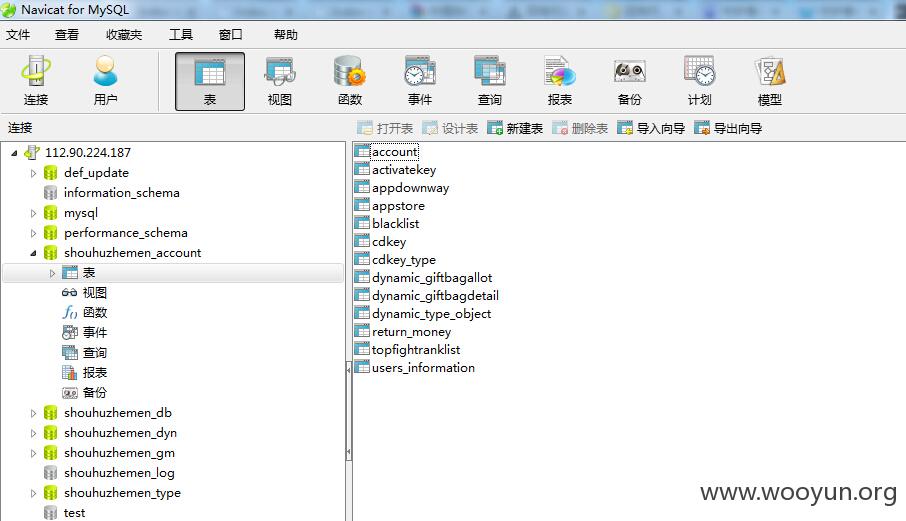Select 视图 in the tree under shouhuzhemen_account
Viewport: 906px width, 521px height.
(x=84, y=293)
